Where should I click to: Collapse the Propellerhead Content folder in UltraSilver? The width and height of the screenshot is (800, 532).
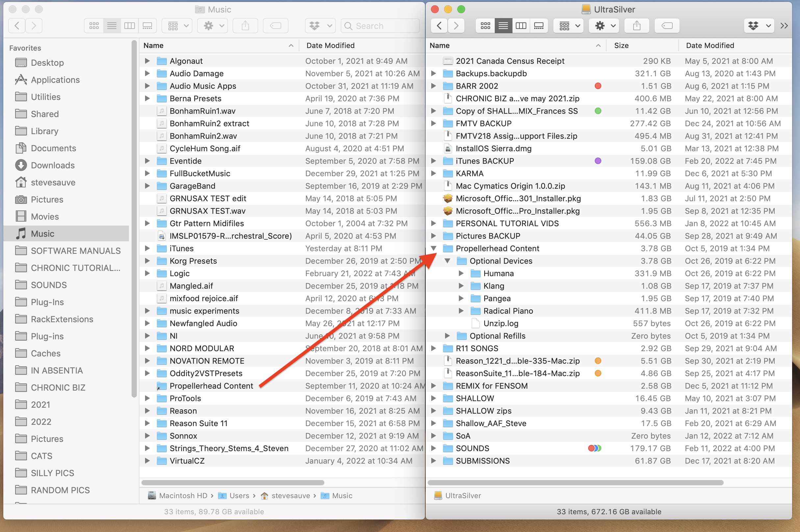click(x=434, y=248)
